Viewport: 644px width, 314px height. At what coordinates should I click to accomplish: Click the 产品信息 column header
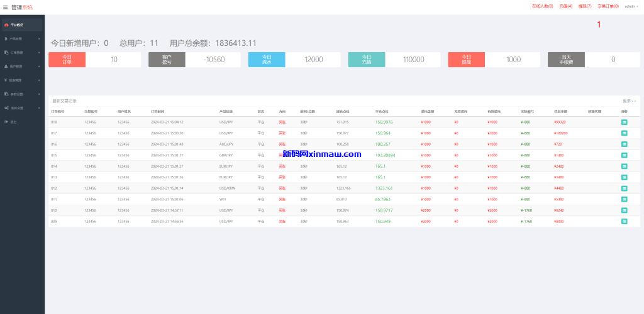pyautogui.click(x=226, y=112)
